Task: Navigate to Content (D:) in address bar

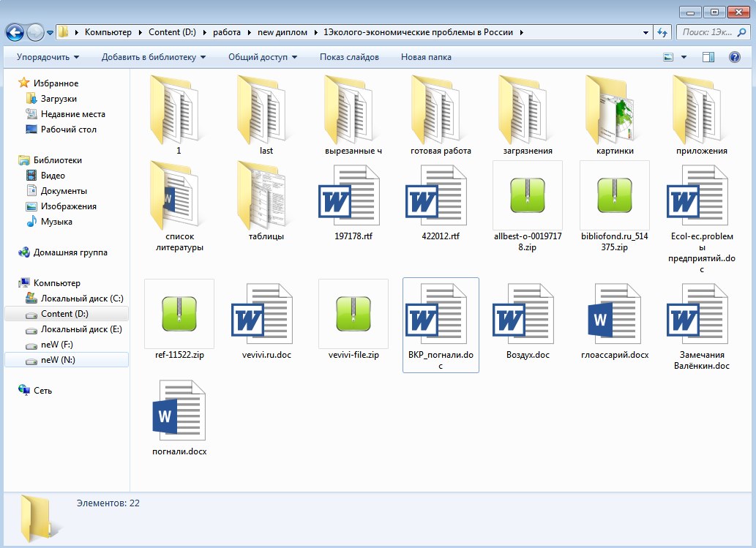Action: point(172,32)
